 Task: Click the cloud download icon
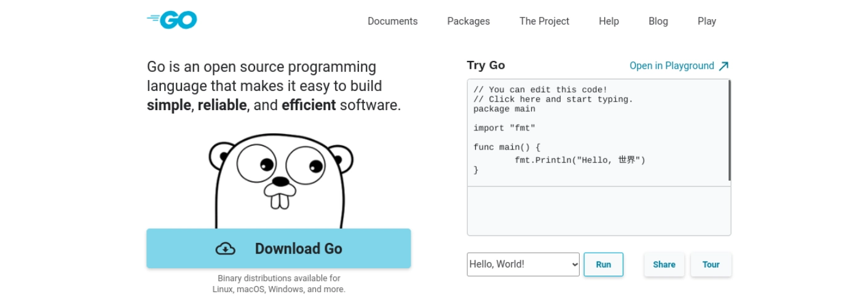click(226, 248)
